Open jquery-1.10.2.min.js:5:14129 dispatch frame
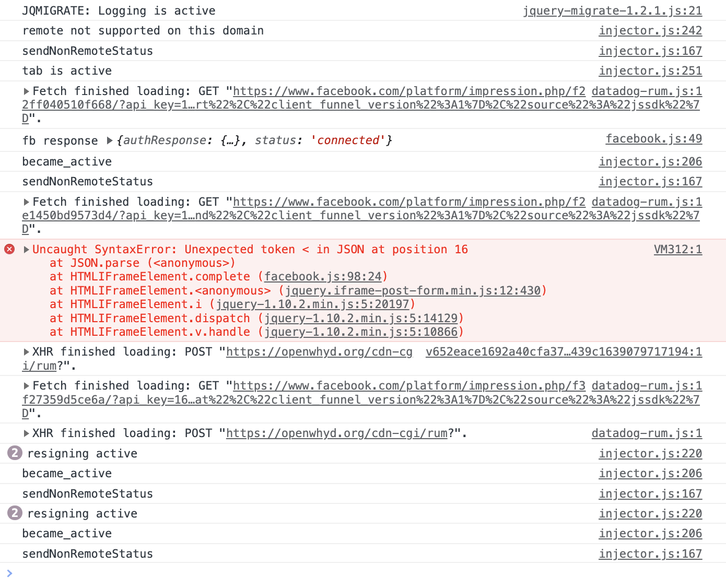The height and width of the screenshot is (588, 726). coord(362,318)
